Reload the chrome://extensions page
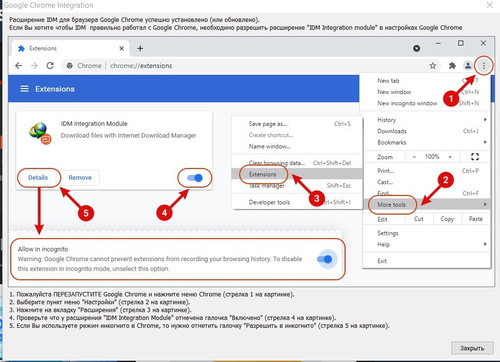This screenshot has width=500, height=362. coord(50,66)
